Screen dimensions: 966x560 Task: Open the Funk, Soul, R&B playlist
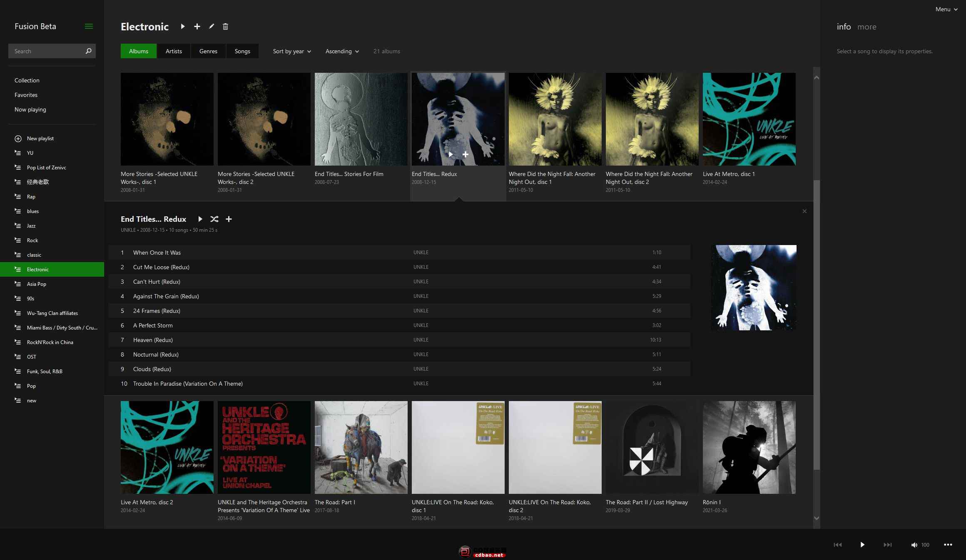pos(52,372)
